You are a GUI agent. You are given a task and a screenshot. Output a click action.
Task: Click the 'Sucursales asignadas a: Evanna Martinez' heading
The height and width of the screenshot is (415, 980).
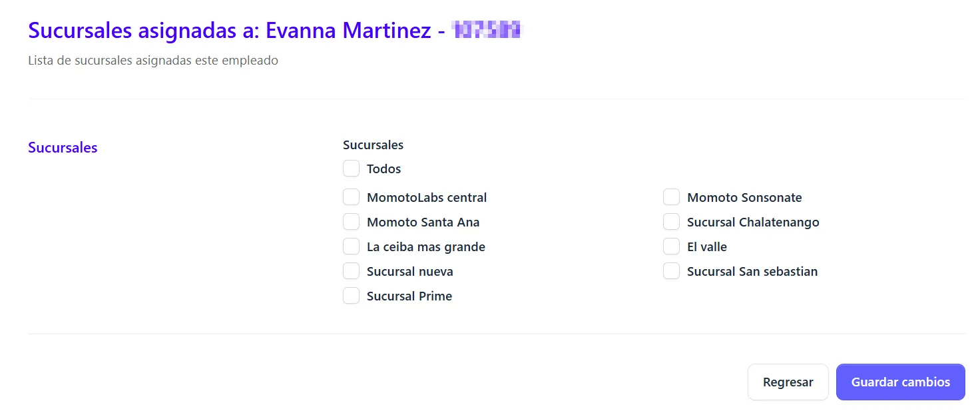pos(230,31)
